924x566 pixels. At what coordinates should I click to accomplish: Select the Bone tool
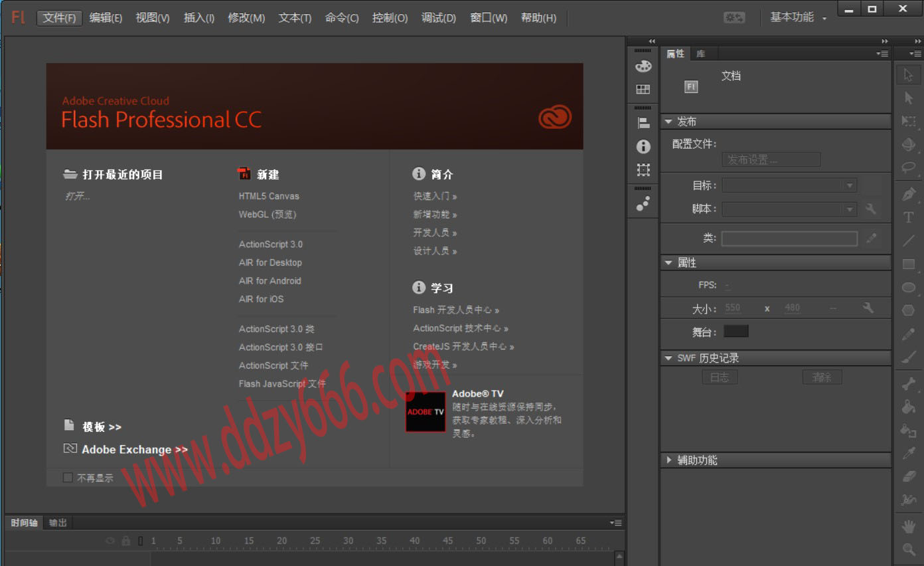coord(908,383)
